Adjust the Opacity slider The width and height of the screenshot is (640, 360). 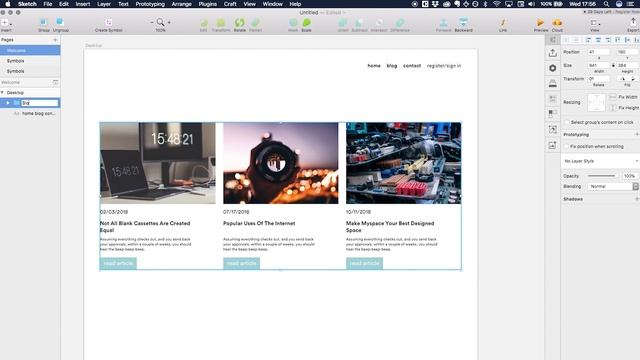click(602, 176)
